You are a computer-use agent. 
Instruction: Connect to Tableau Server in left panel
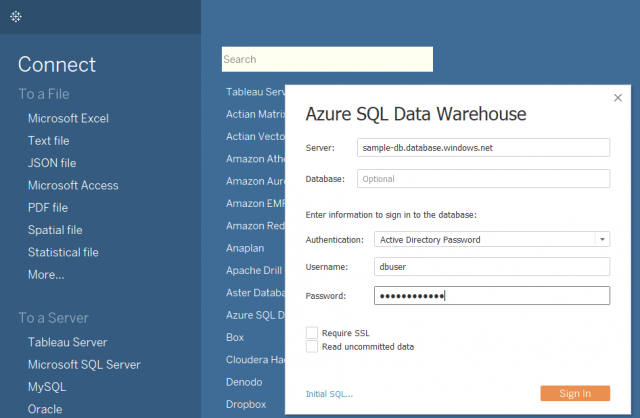point(67,342)
